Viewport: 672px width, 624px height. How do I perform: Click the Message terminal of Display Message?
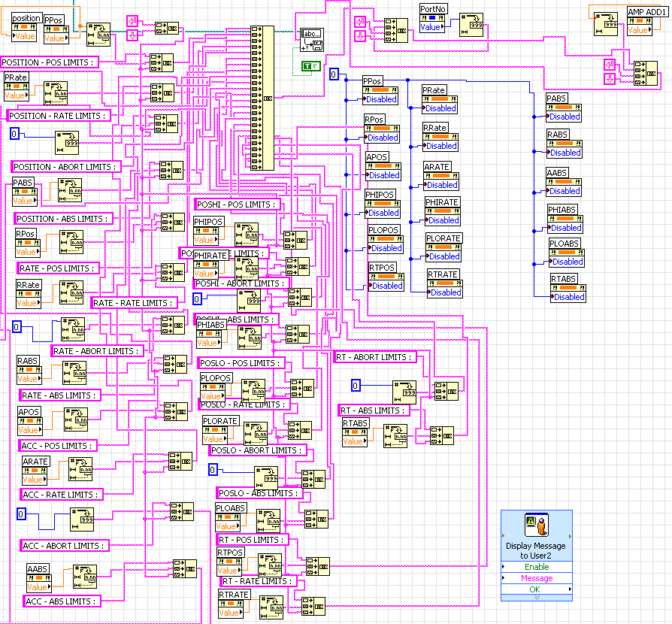pos(537,578)
